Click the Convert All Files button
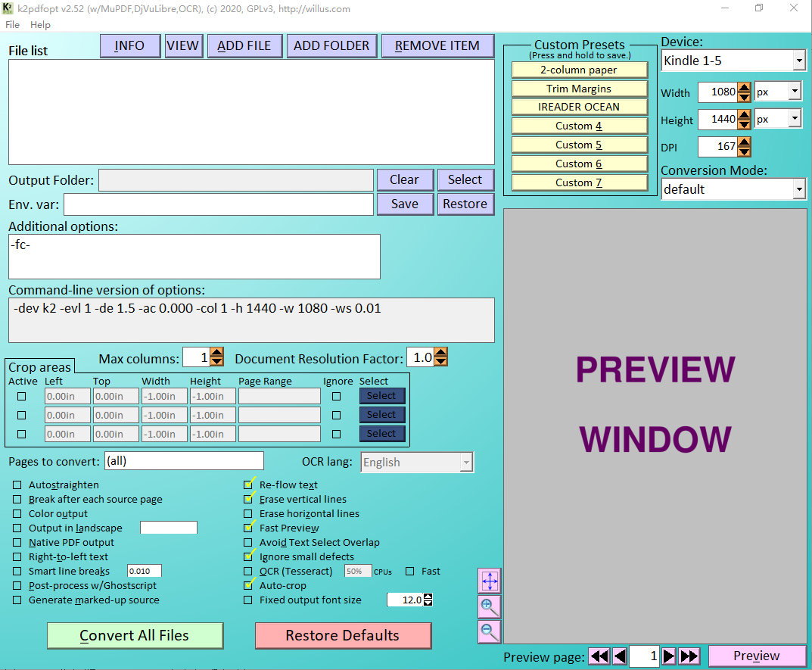The width and height of the screenshot is (812, 670). [x=135, y=636]
